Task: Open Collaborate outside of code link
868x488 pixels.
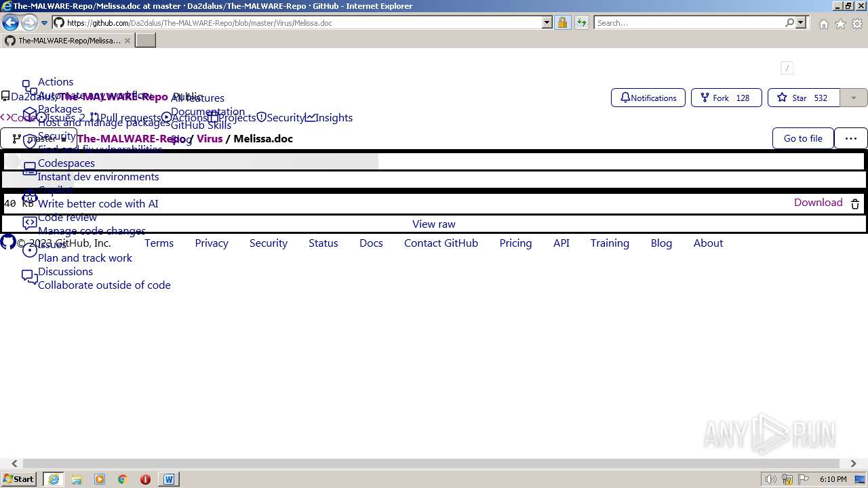Action: [x=104, y=285]
